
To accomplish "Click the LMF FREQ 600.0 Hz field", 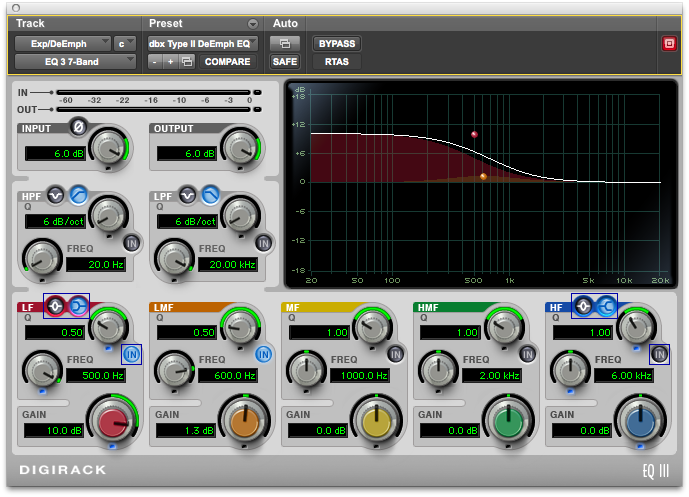I will [228, 376].
